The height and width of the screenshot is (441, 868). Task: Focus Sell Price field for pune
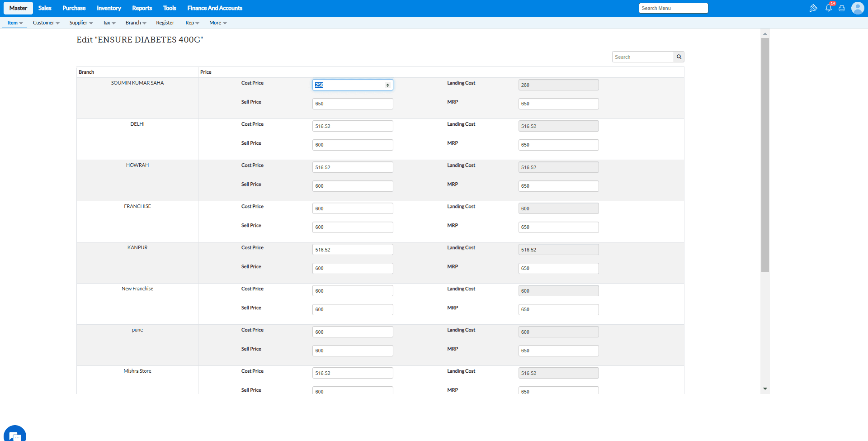tap(353, 351)
